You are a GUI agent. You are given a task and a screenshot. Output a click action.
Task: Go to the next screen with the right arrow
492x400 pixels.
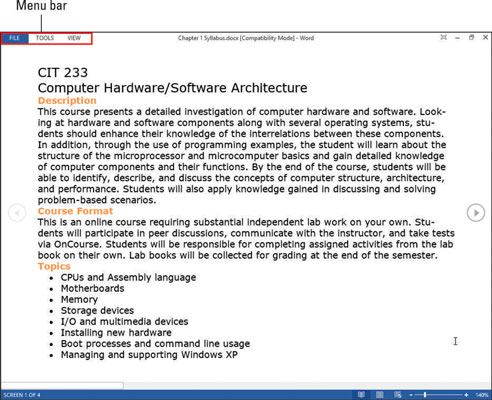[x=476, y=213]
